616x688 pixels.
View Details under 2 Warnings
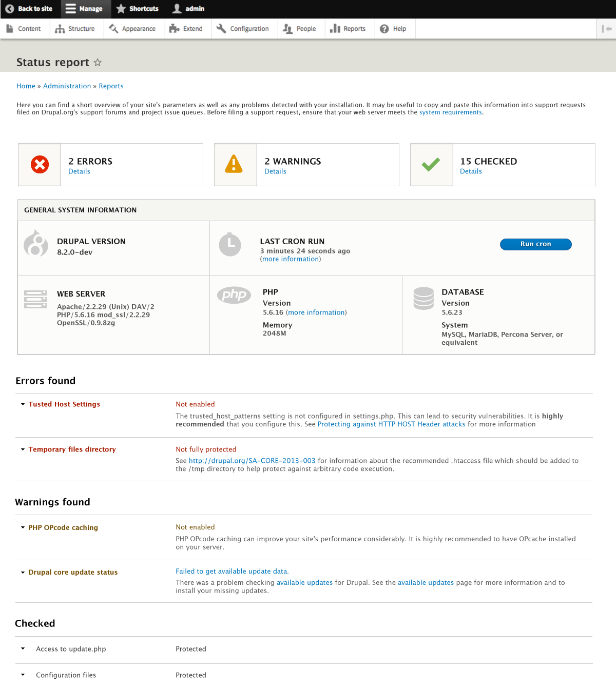point(275,171)
